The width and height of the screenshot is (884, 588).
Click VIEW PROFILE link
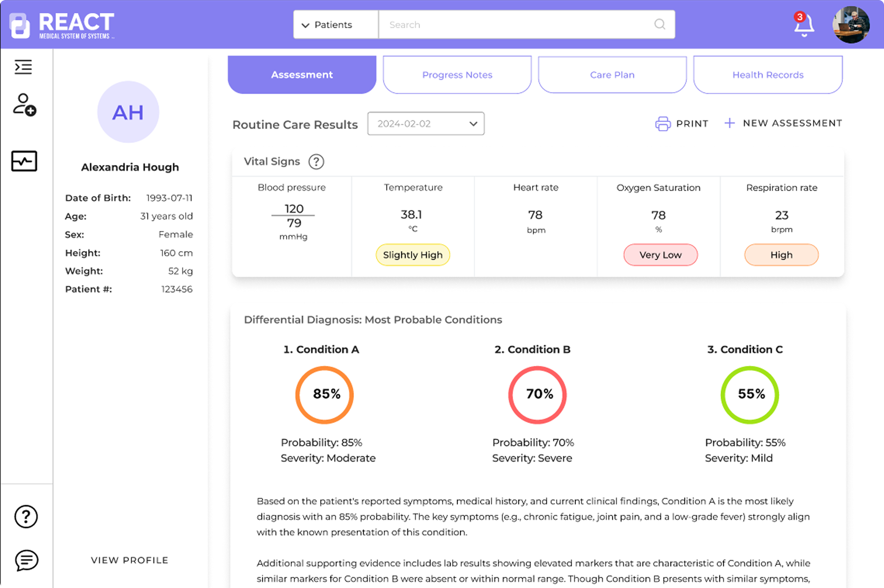tap(129, 560)
